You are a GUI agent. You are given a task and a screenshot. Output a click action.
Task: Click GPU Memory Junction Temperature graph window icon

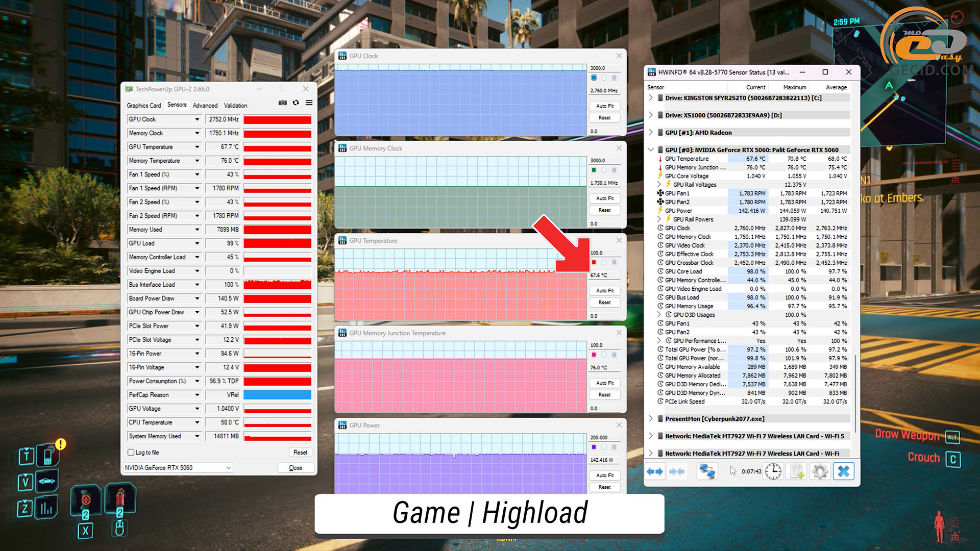[x=342, y=333]
